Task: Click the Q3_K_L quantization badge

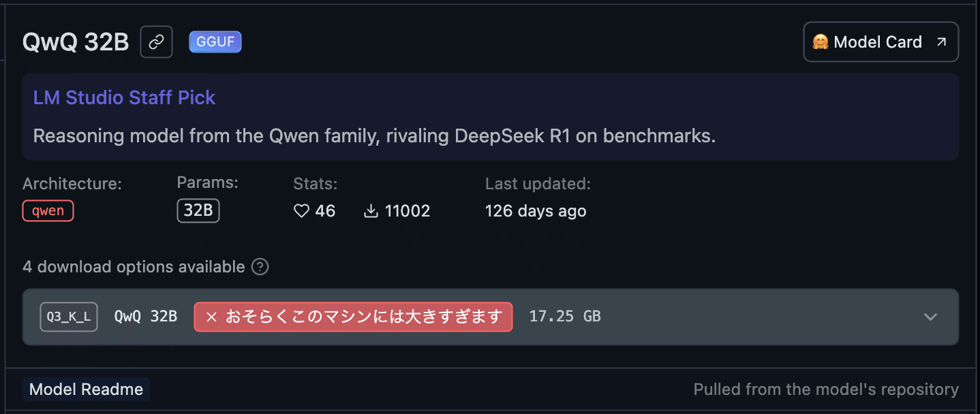Action: point(69,317)
